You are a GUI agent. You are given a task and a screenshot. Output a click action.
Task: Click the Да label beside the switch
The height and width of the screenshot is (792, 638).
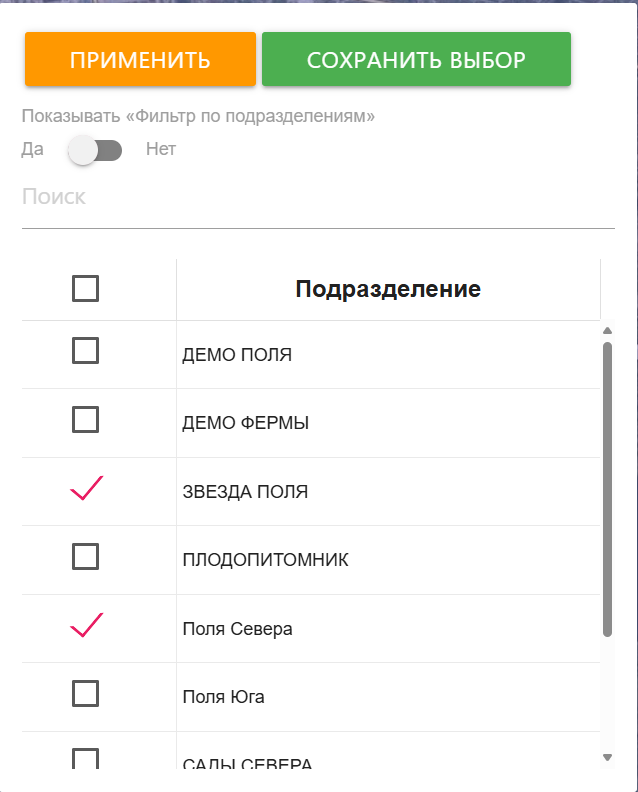pos(32,150)
